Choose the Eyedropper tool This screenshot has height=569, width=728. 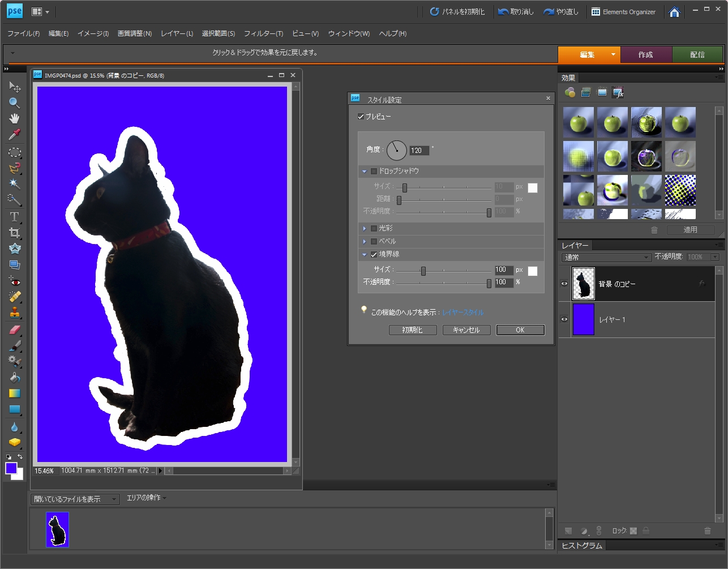point(15,134)
